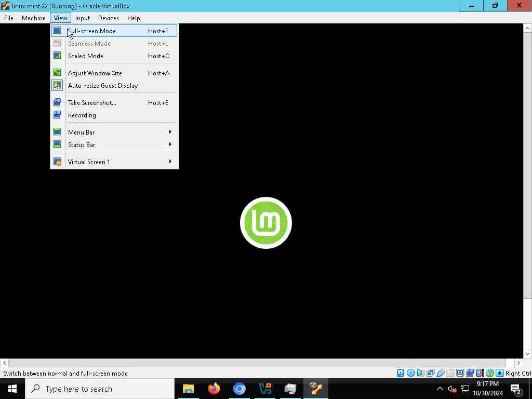The width and height of the screenshot is (532, 399).
Task: Click the optical disk status icon
Action: (x=410, y=373)
